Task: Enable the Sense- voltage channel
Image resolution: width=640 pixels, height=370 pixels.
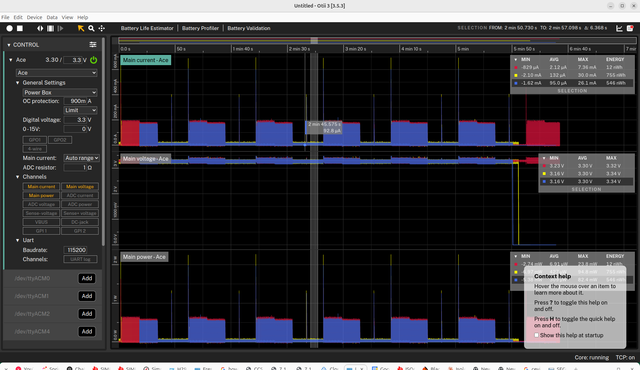Action: [41, 213]
